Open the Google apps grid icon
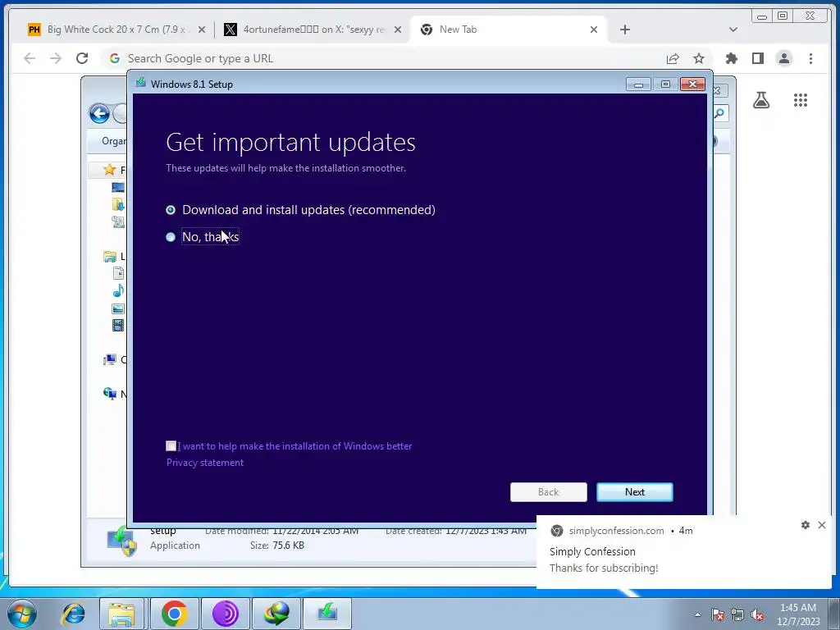This screenshot has height=630, width=840. click(x=801, y=99)
